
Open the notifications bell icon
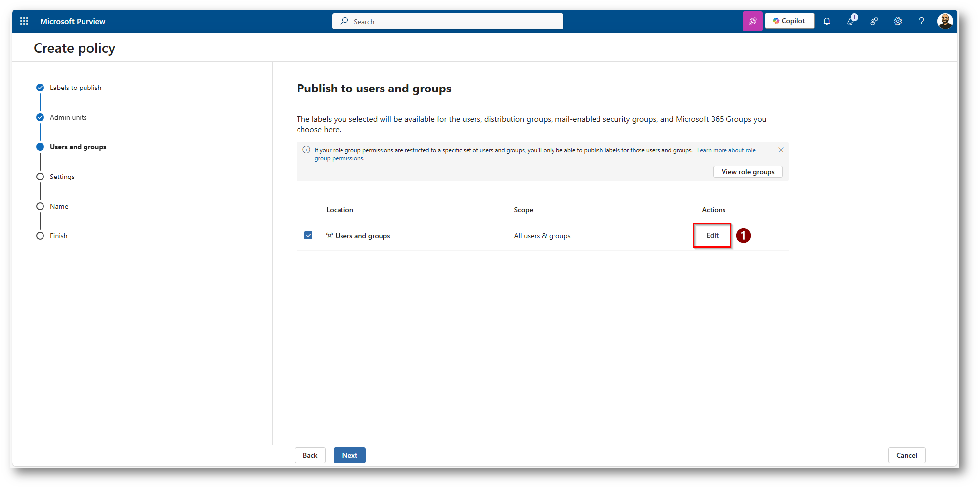pos(827,21)
